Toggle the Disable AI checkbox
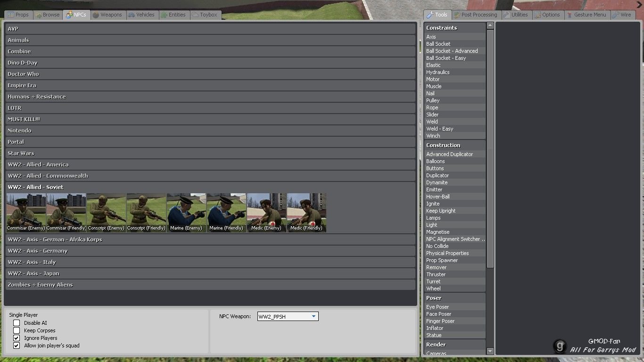 coord(17,323)
